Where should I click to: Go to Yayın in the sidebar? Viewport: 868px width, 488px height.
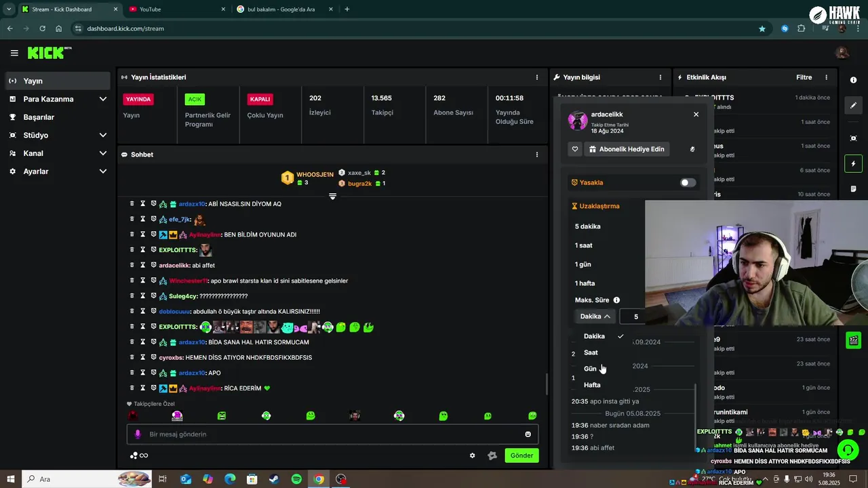(x=58, y=81)
